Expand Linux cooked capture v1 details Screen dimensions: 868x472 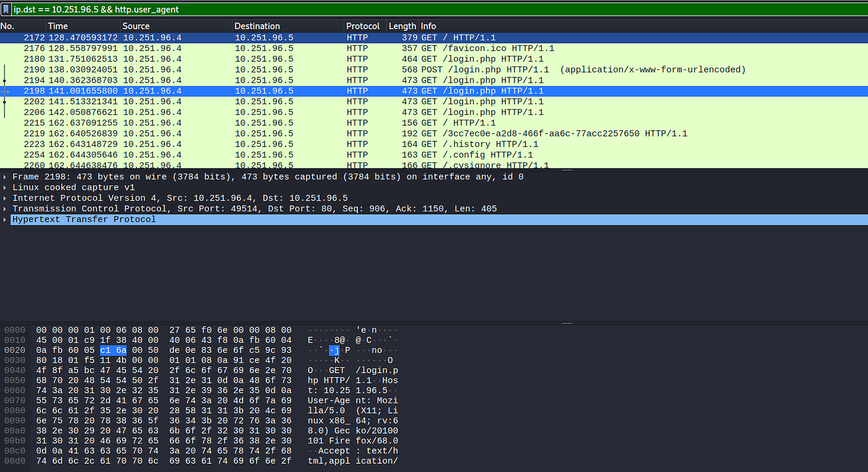5,187
